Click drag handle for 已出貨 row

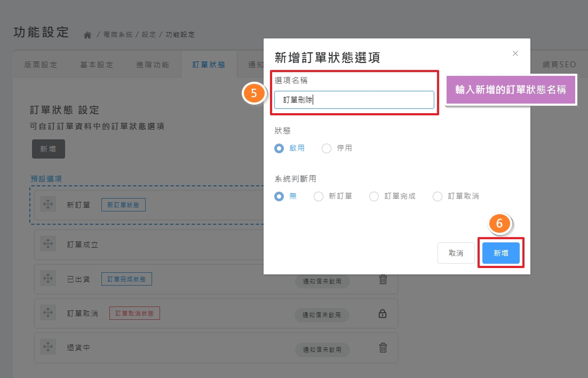[x=48, y=279]
